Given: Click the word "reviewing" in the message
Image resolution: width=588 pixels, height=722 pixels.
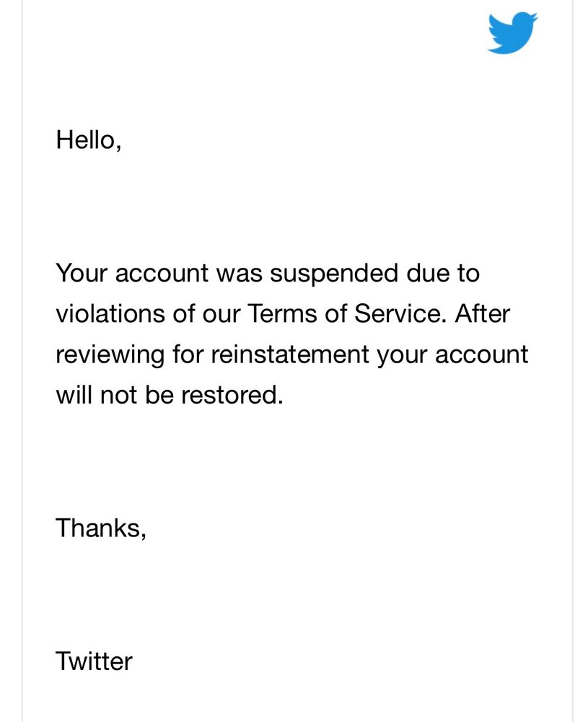Looking at the screenshot, I should 110,355.
